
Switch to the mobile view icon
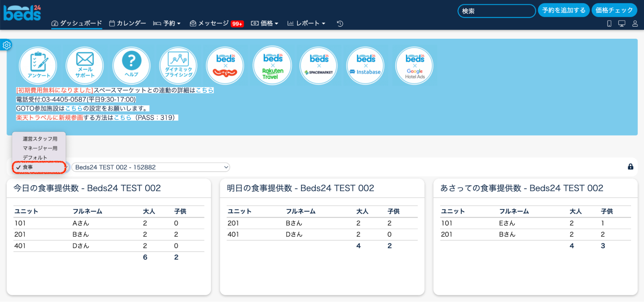pos(609,24)
